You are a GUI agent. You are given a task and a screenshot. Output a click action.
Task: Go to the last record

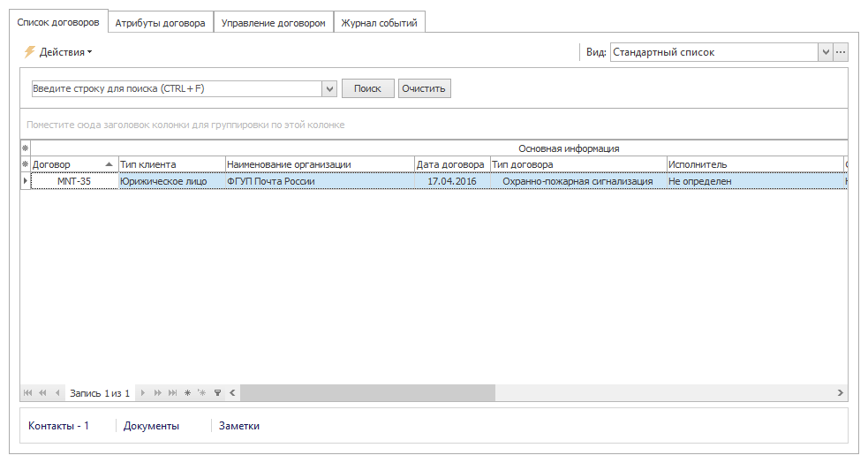(173, 392)
